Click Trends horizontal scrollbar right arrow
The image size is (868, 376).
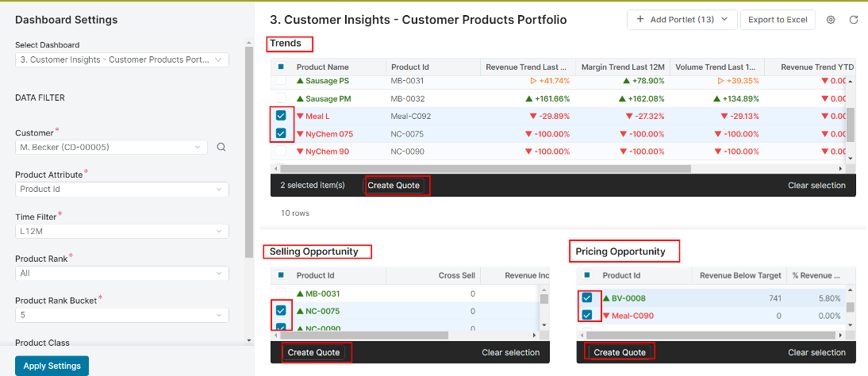point(842,168)
